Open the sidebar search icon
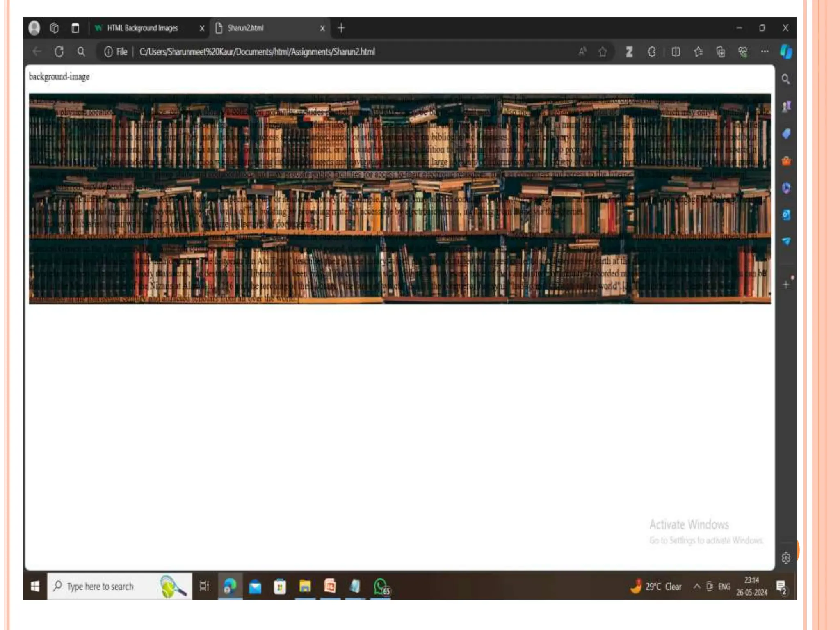This screenshot has width=840, height=630. pos(785,79)
